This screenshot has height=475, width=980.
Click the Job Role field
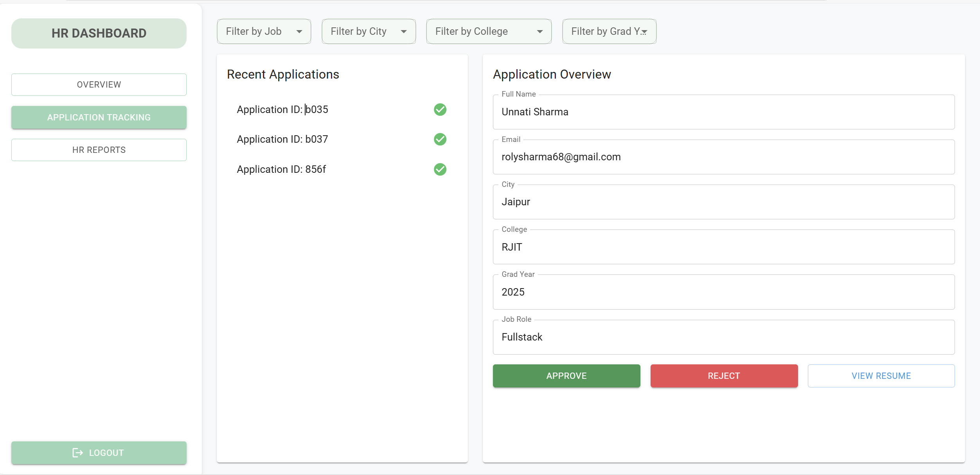coord(723,337)
